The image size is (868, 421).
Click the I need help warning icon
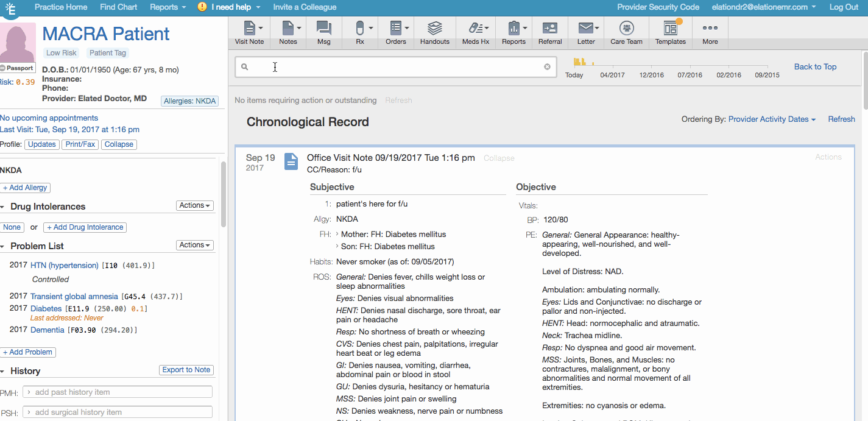pos(203,7)
